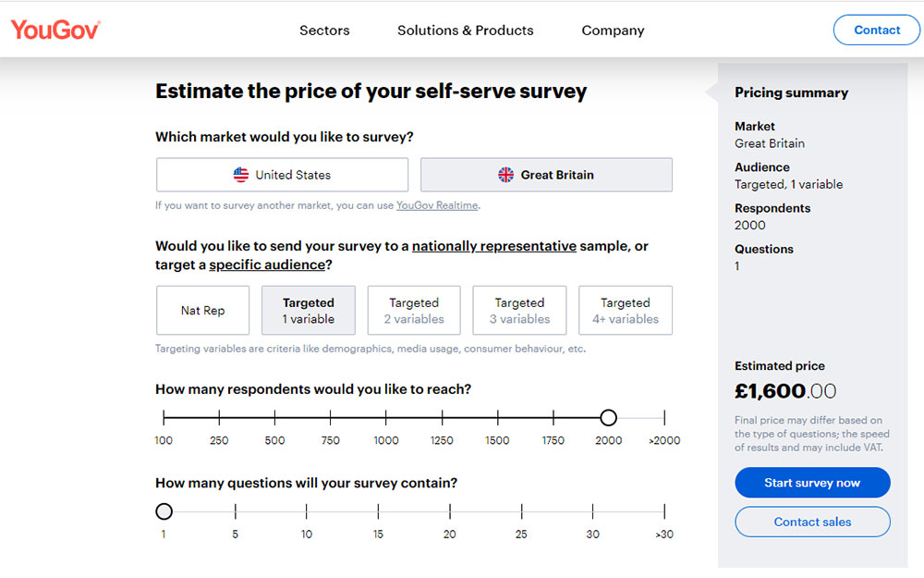Open the Sectors menu
Viewport: 924px width, 578px height.
pyautogui.click(x=324, y=31)
